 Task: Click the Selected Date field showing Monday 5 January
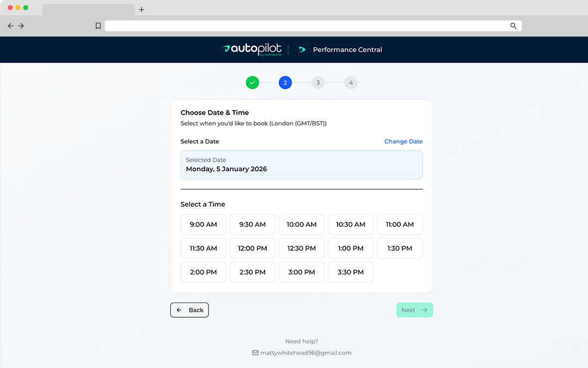tap(301, 165)
